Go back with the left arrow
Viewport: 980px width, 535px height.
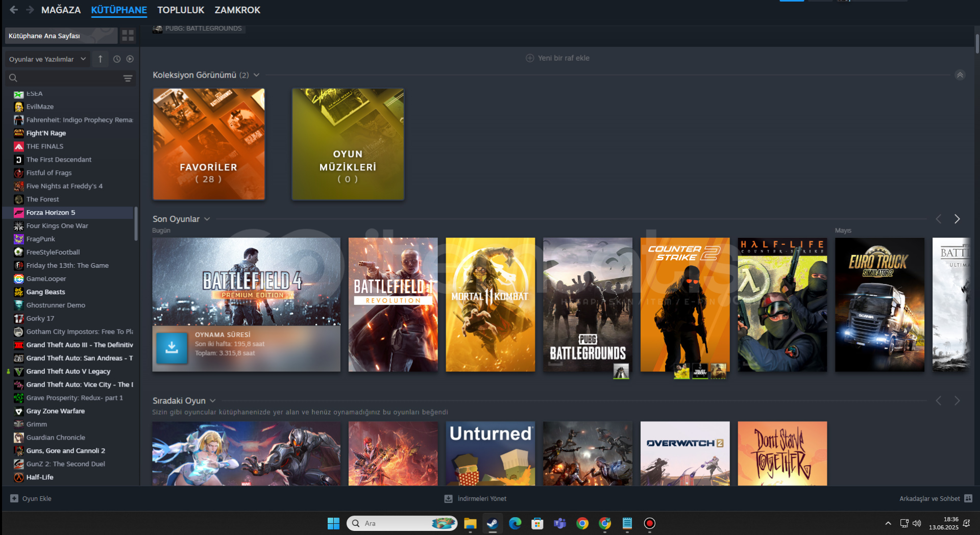(14, 10)
